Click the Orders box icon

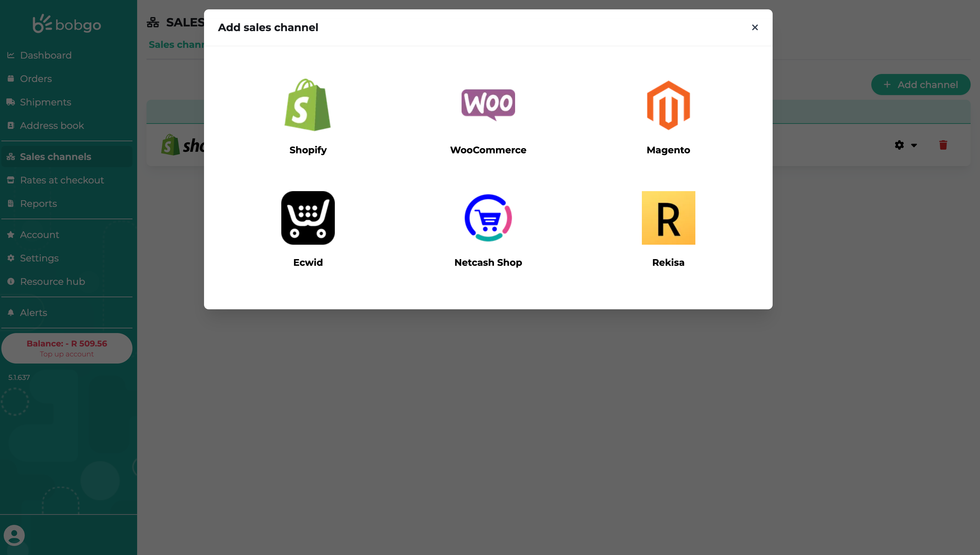pos(11,79)
